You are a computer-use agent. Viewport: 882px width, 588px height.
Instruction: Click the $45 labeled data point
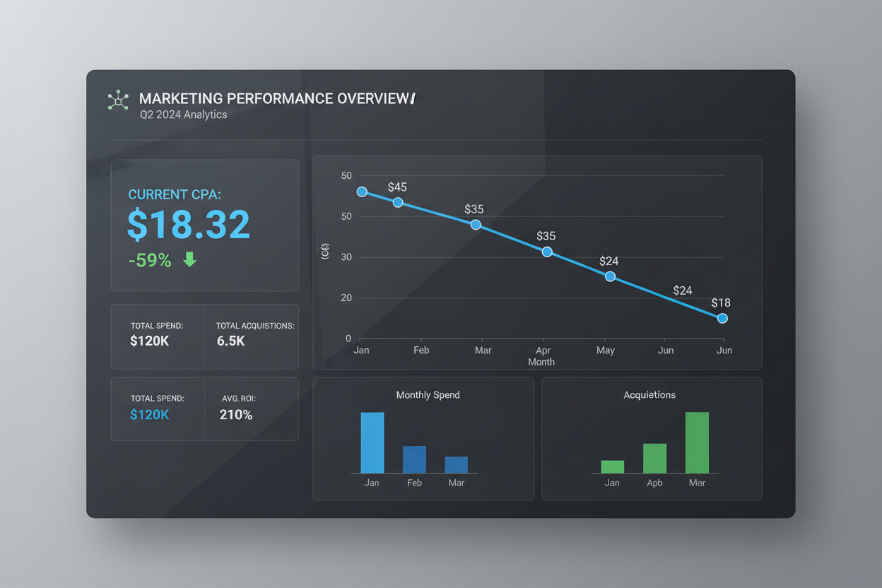tap(398, 203)
